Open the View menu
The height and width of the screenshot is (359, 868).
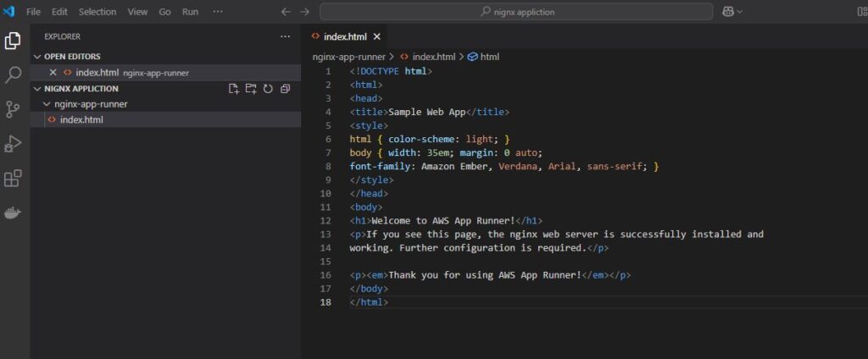point(138,12)
